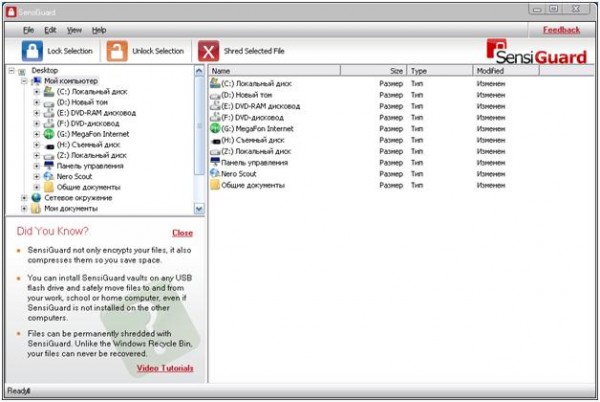Select (D:) Новый том in the tree
This screenshot has height=402, width=600.
pyautogui.click(x=82, y=102)
